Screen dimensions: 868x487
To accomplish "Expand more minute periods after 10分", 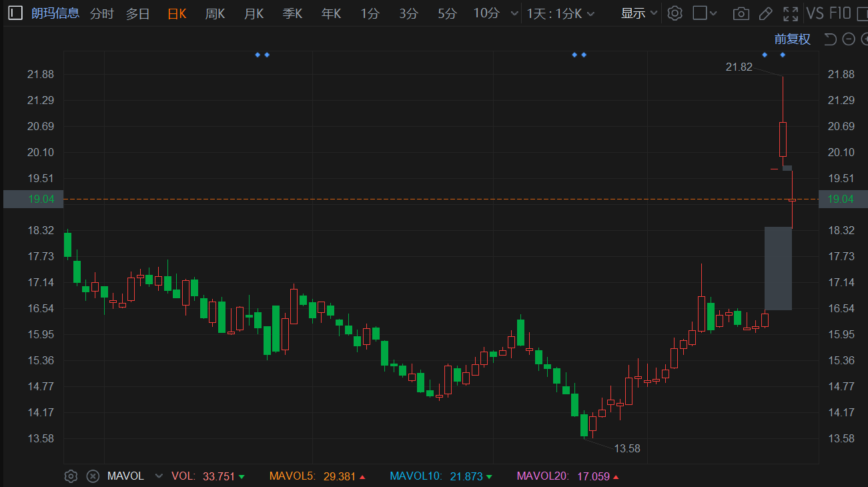I will pyautogui.click(x=514, y=13).
